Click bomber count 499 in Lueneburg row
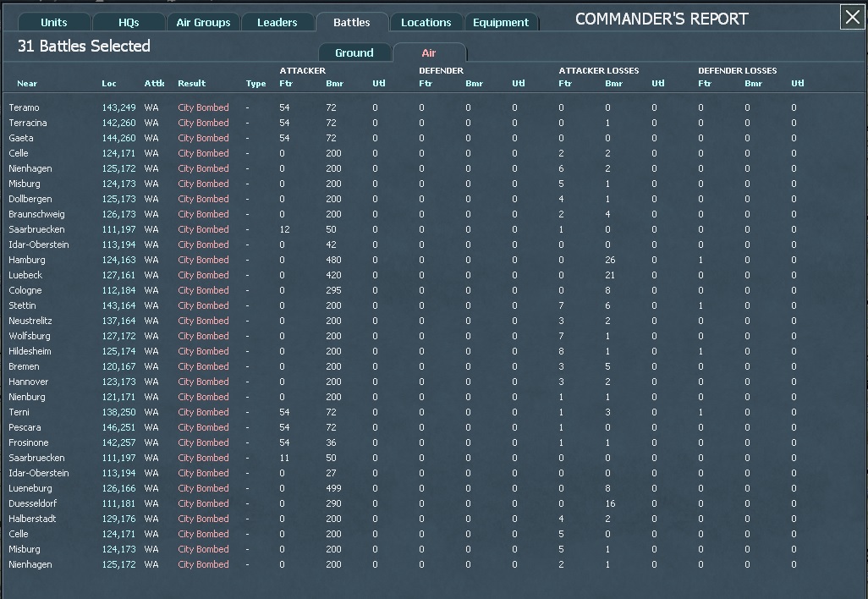Image resolution: width=868 pixels, height=599 pixels. pos(333,488)
